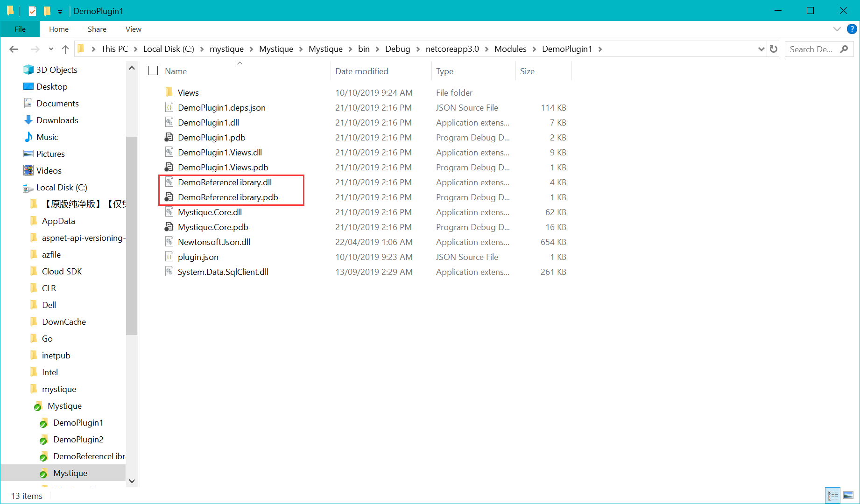This screenshot has height=504, width=860.
Task: Go up one folder level
Action: click(65, 49)
